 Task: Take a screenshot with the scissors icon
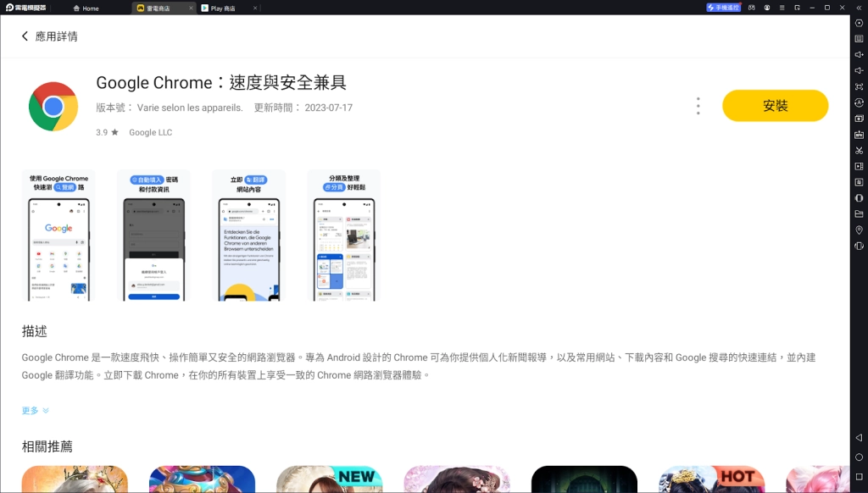860,151
